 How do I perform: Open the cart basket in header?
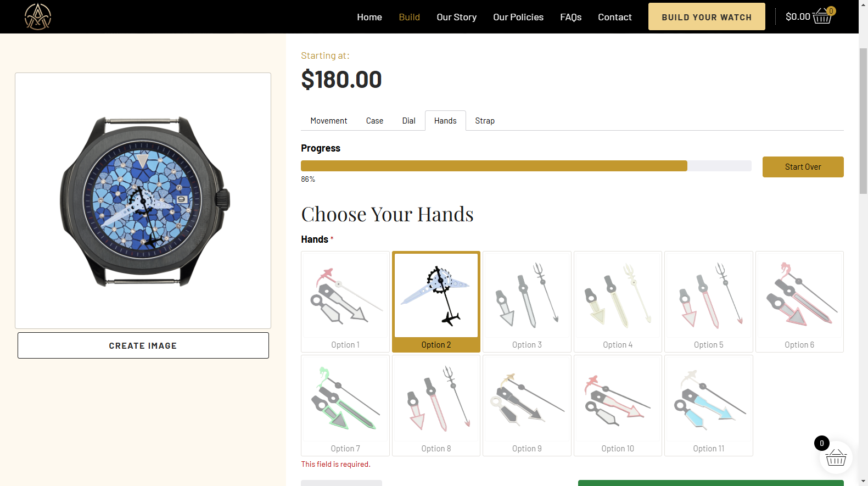point(822,16)
